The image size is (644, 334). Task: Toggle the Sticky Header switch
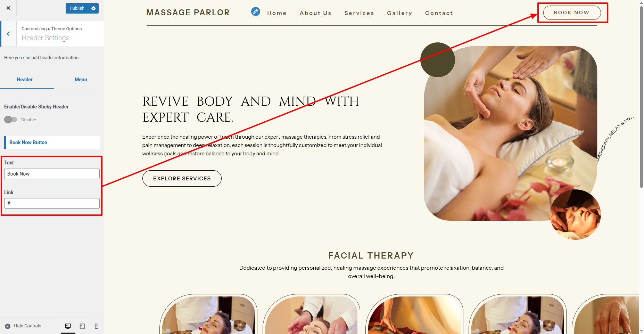[x=10, y=120]
